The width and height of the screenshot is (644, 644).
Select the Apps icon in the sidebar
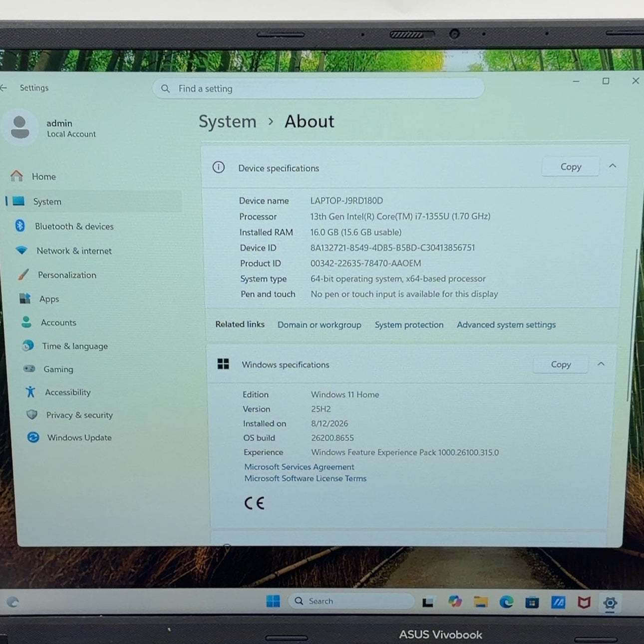click(25, 298)
